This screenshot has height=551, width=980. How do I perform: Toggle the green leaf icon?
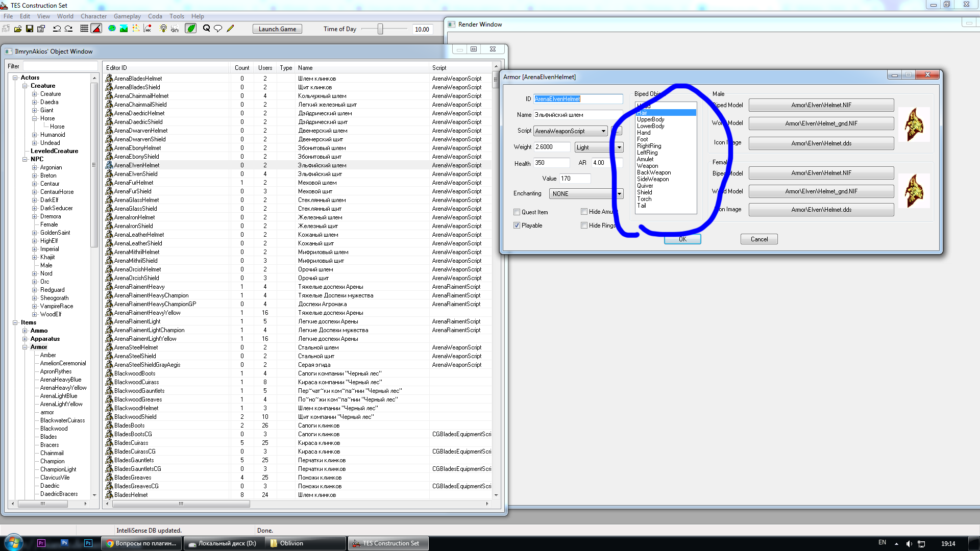pyautogui.click(x=191, y=29)
